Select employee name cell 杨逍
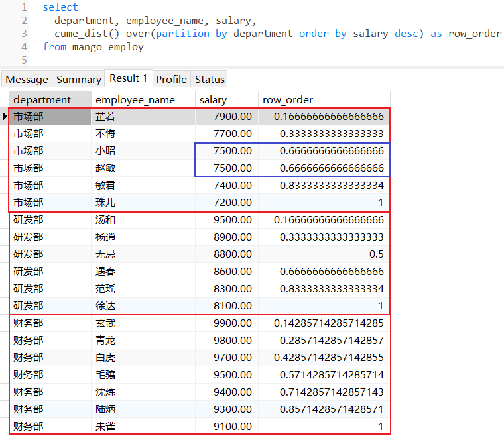Image resolution: width=504 pixels, height=436 pixels. click(x=143, y=237)
